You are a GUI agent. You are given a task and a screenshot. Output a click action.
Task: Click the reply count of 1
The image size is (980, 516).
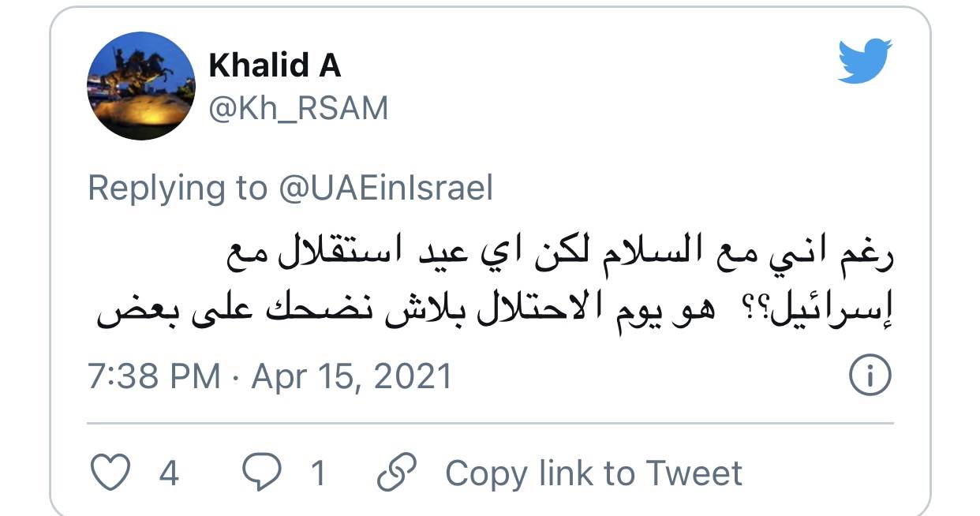tap(318, 474)
